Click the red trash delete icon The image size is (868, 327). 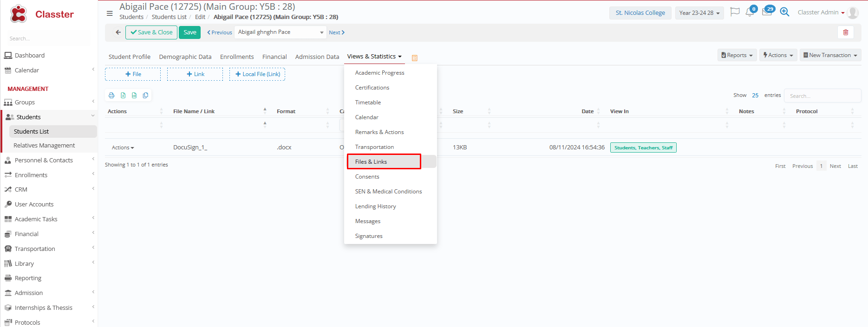(845, 32)
